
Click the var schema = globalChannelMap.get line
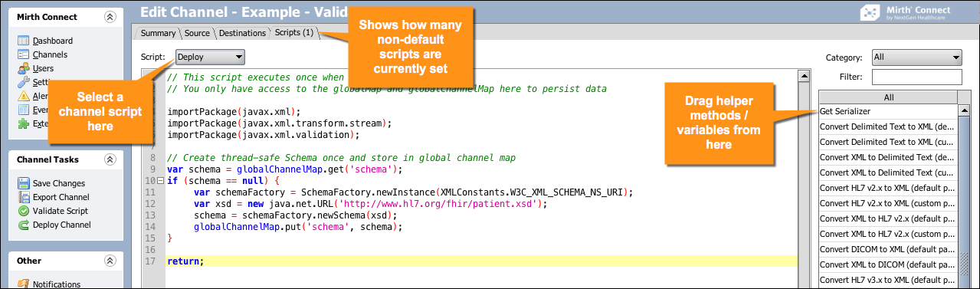(284, 169)
